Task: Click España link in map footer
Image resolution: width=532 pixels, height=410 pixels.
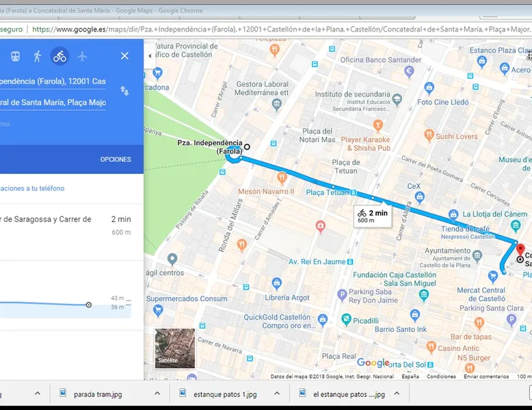Action: [x=410, y=376]
